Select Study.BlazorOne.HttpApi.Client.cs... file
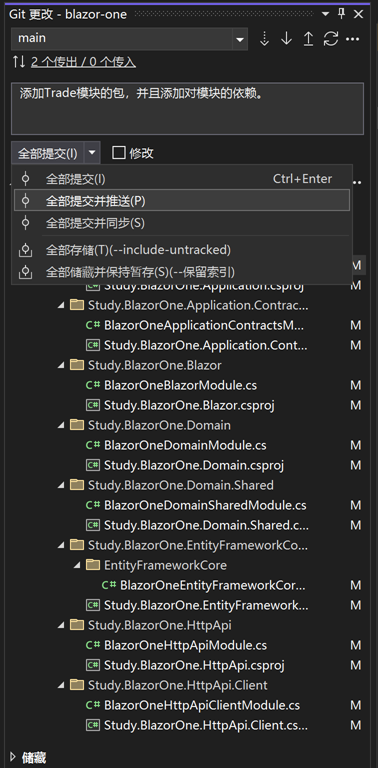The height and width of the screenshot is (768, 378). tap(206, 725)
